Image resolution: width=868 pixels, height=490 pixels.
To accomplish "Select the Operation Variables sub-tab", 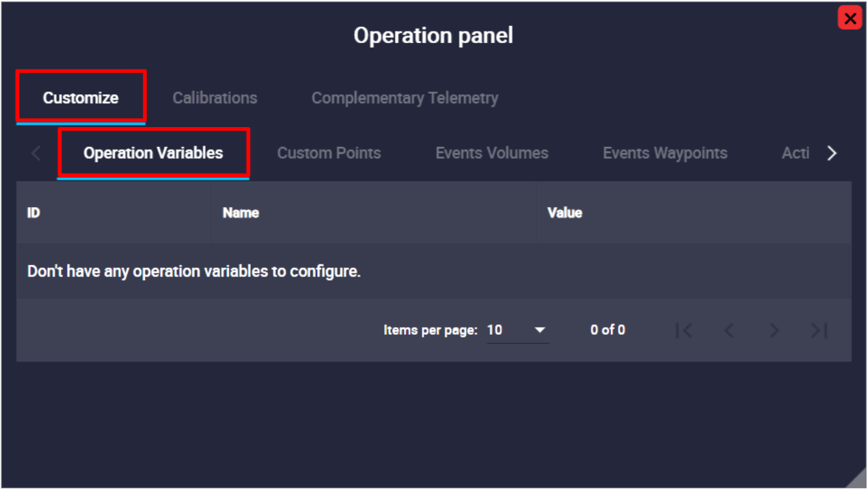I will (x=153, y=153).
